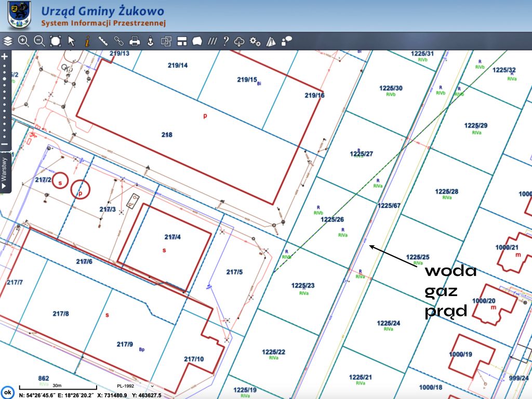Click the Urząd Gminy Żukowo header title
Viewport: 532px width, 399px height.
tap(102, 11)
